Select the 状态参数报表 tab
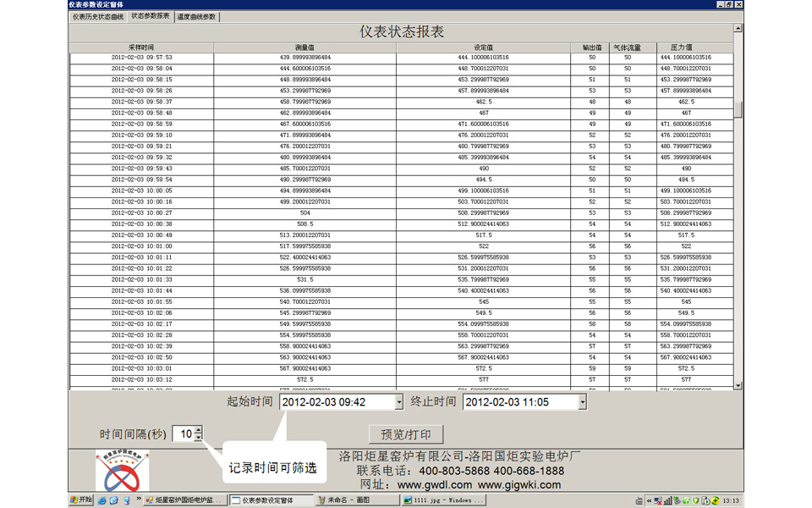This screenshot has height=508, width=812. click(150, 16)
